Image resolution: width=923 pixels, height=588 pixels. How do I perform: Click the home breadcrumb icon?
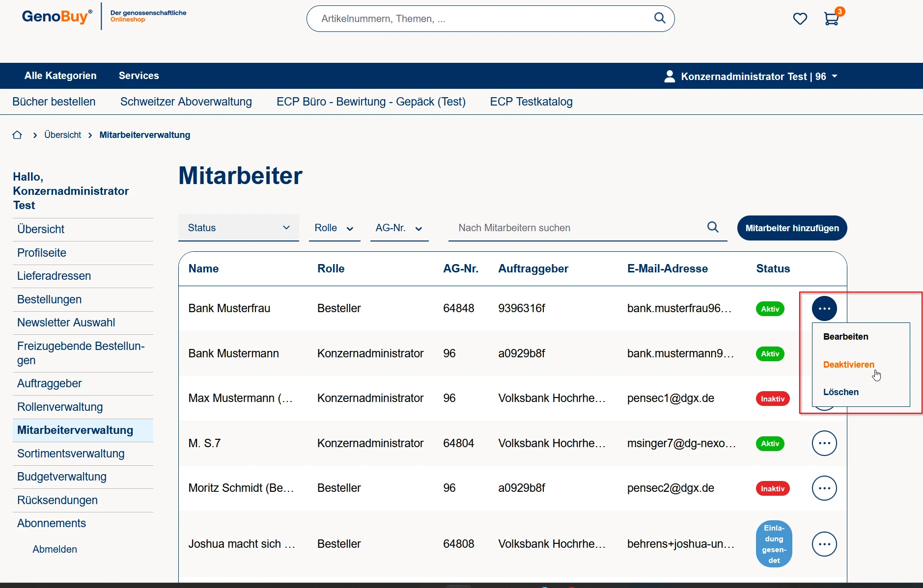point(17,135)
